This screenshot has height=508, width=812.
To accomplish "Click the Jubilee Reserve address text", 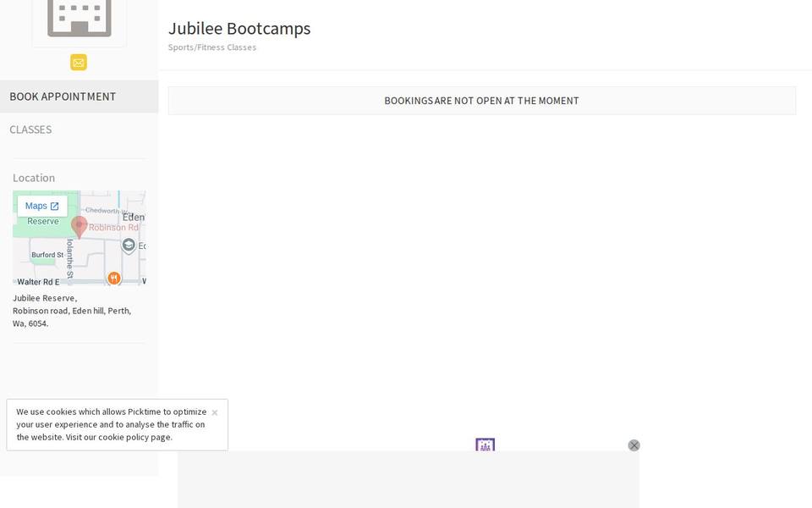I will point(72,311).
